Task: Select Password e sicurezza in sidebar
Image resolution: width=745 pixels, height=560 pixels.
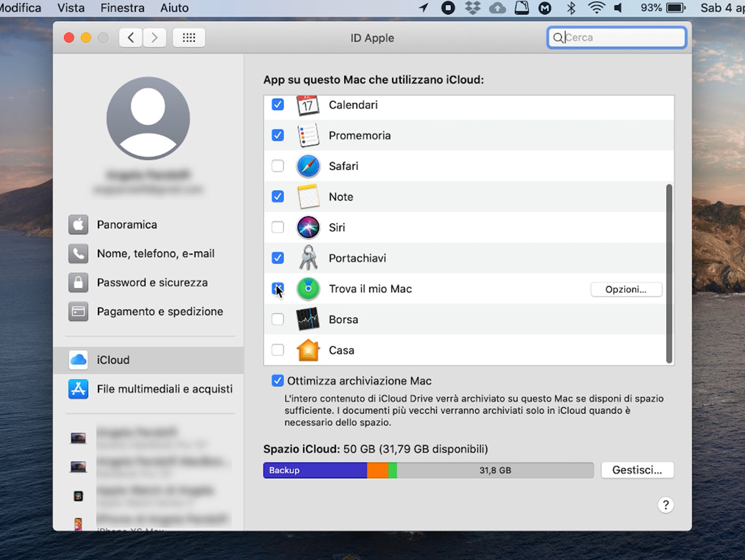Action: [152, 282]
